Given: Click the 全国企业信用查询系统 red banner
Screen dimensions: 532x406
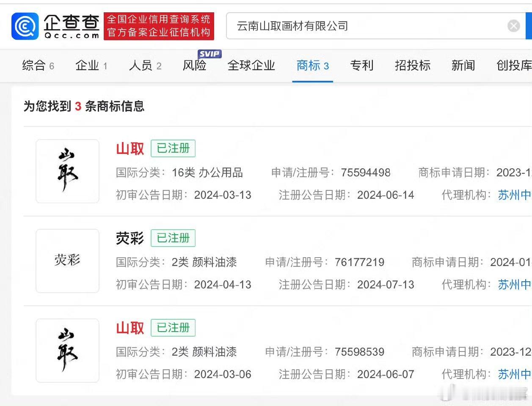Looking at the screenshot, I should [x=159, y=26].
